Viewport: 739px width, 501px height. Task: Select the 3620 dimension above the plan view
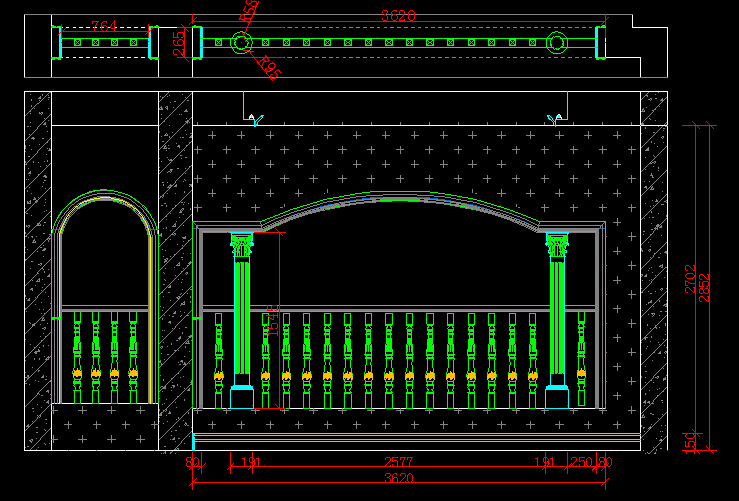click(398, 16)
